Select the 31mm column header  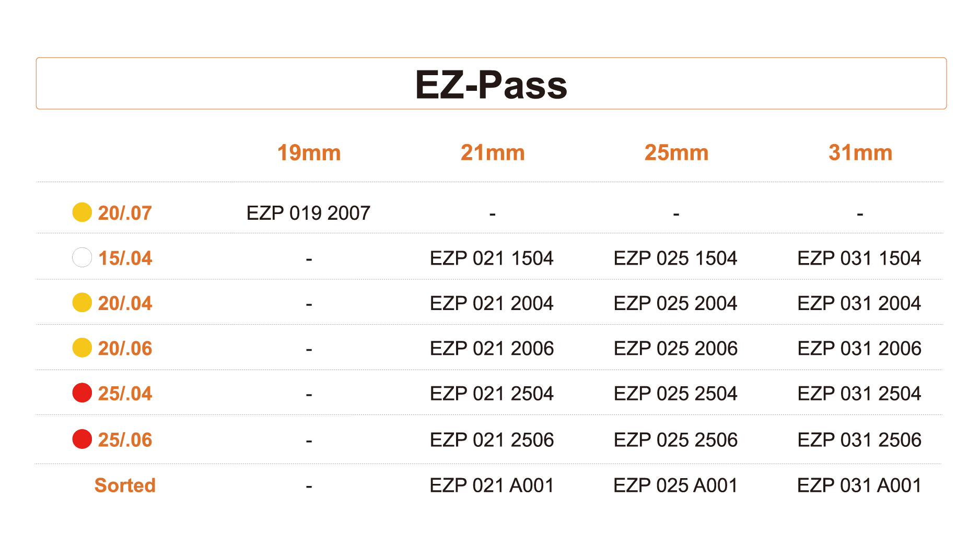[860, 153]
